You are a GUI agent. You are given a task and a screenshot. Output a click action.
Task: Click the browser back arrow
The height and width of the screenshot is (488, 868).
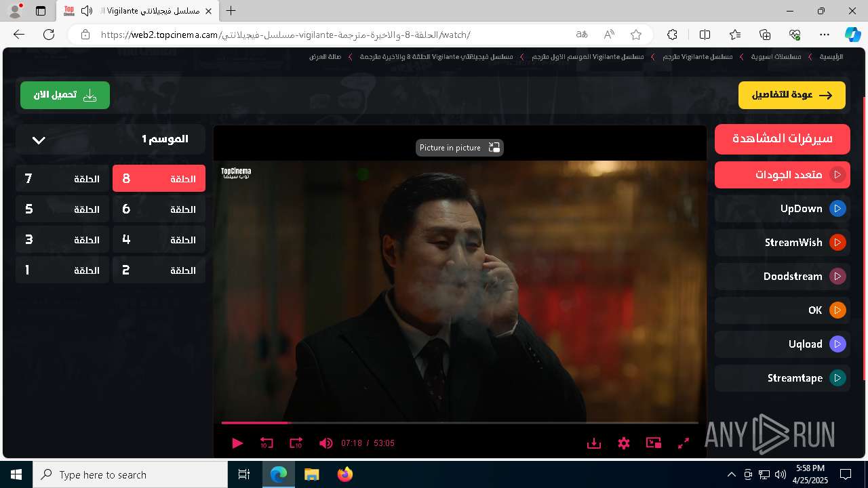click(19, 35)
